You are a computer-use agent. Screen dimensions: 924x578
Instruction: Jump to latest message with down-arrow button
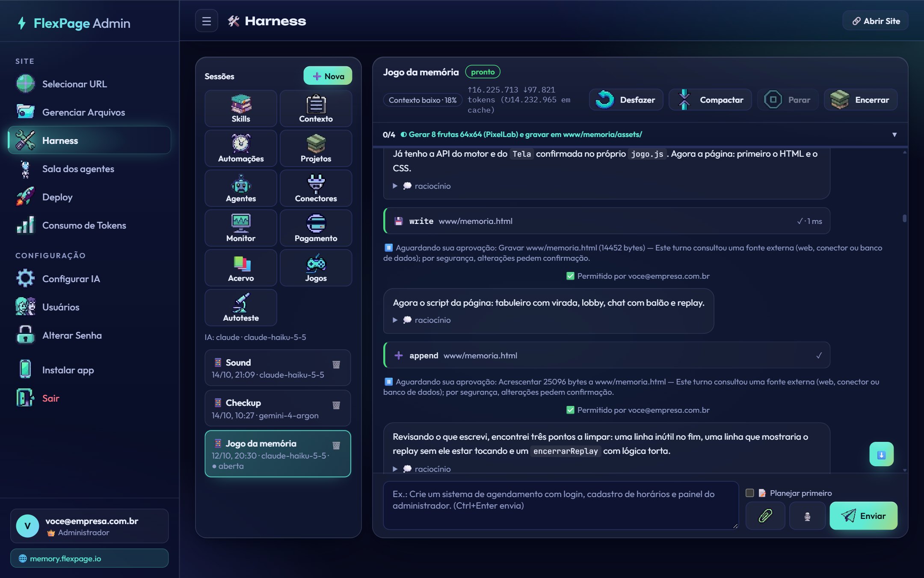tap(881, 454)
